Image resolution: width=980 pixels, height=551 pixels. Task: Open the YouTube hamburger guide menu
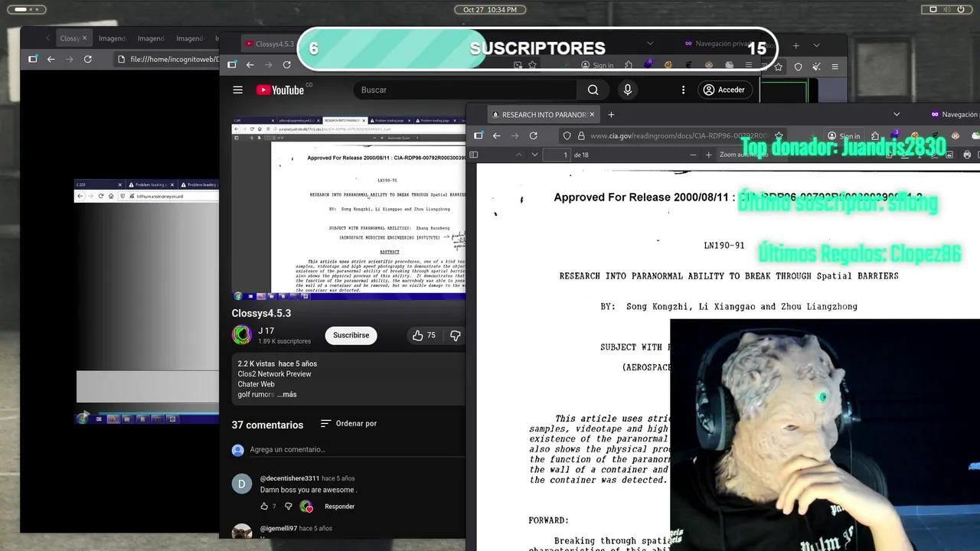click(x=237, y=90)
